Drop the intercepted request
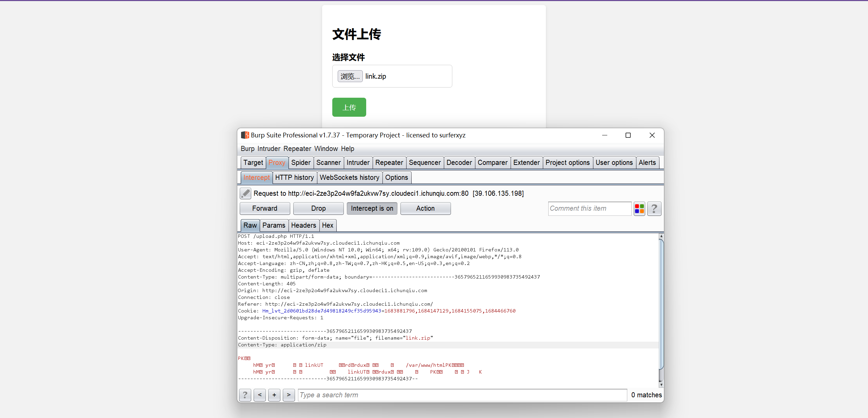This screenshot has height=418, width=868. 318,208
